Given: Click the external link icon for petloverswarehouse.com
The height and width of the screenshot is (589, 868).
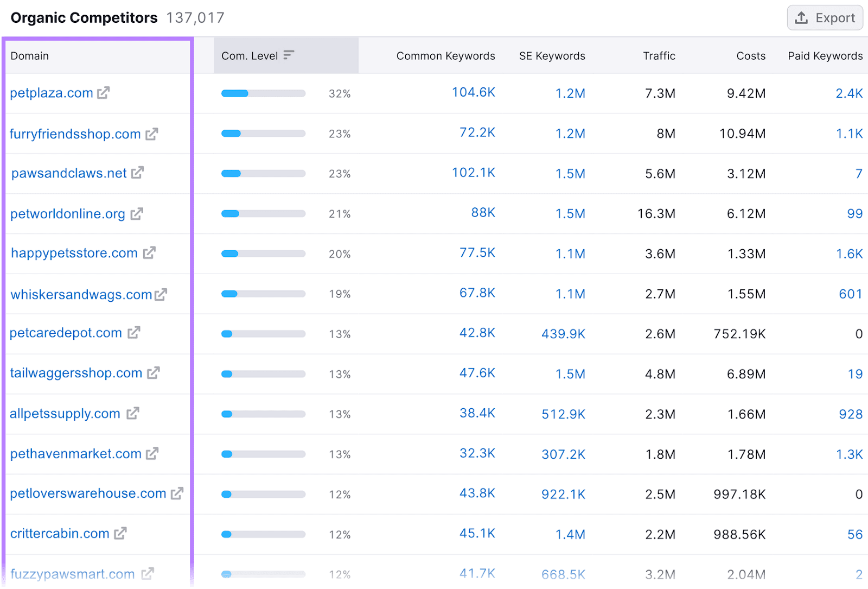Looking at the screenshot, I should tap(176, 493).
